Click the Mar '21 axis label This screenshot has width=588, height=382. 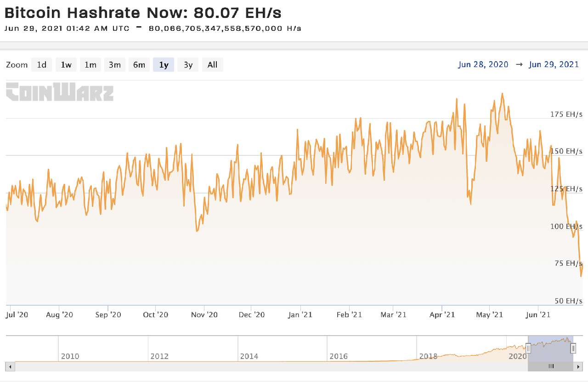point(394,315)
